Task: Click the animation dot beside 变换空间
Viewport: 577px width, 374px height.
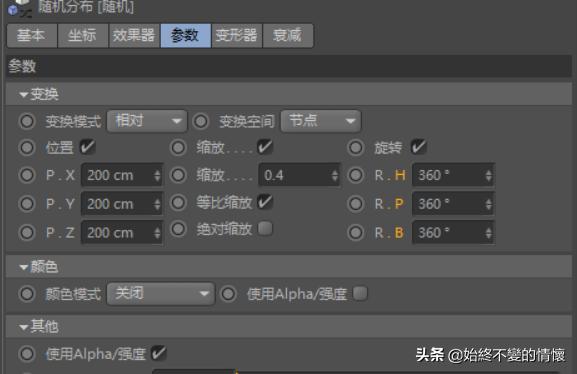Action: [201, 121]
